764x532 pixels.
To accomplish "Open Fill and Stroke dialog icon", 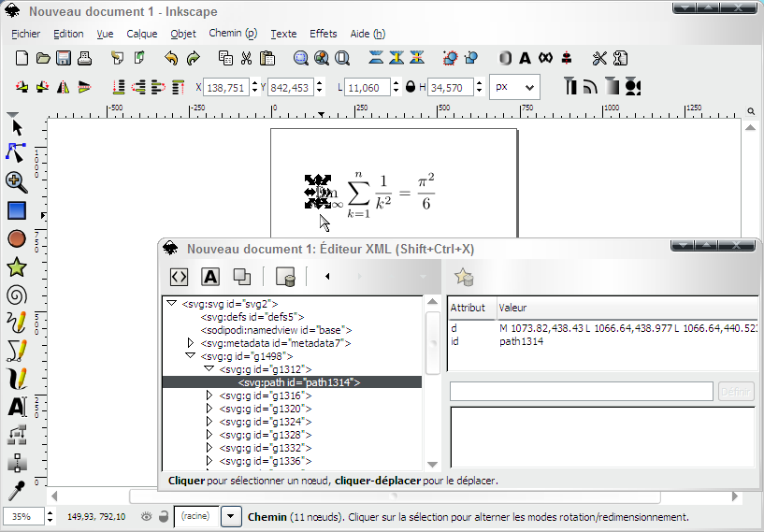I will (x=505, y=59).
